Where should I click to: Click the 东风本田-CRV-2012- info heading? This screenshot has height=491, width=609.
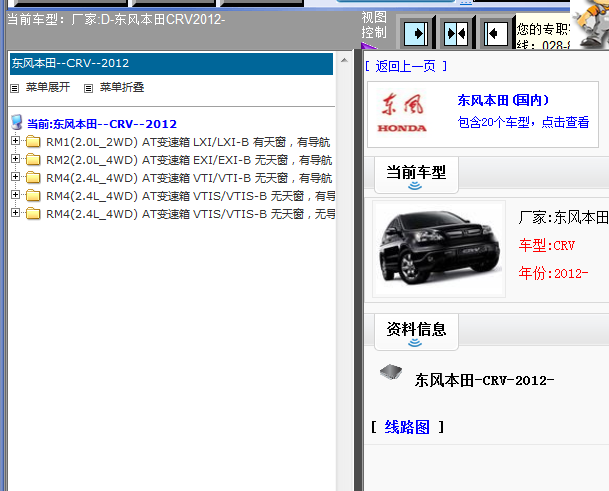pyautogui.click(x=484, y=380)
